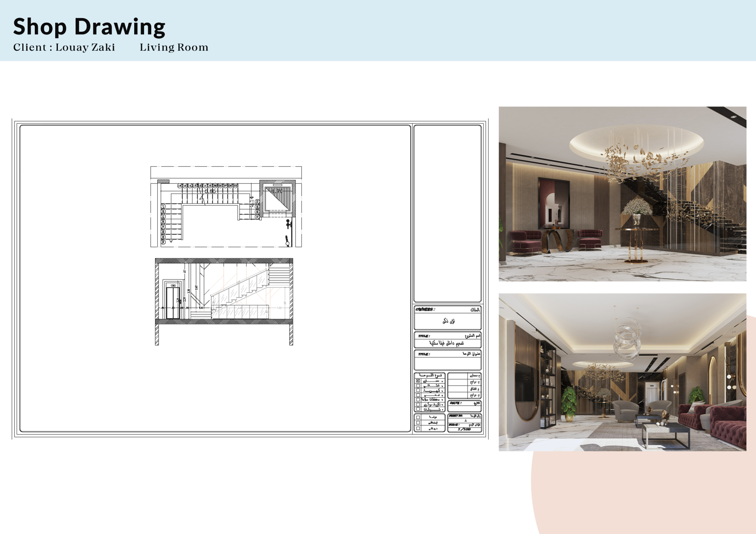Click the Shop Drawing heading
Image resolution: width=756 pixels, height=534 pixels.
point(89,26)
